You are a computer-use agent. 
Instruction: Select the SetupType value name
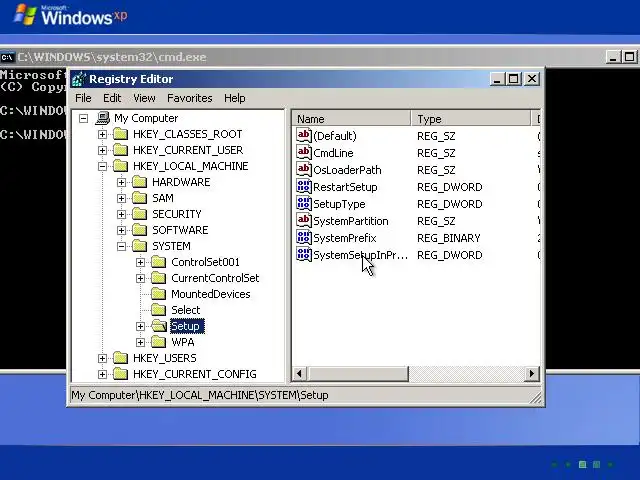(339, 204)
